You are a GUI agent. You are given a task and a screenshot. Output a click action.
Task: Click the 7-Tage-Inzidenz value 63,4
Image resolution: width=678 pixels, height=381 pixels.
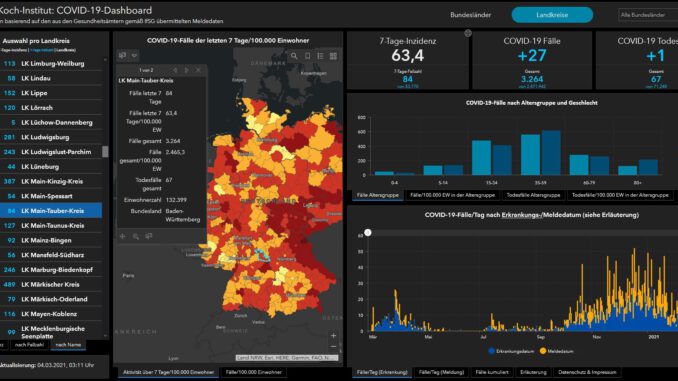click(x=408, y=55)
